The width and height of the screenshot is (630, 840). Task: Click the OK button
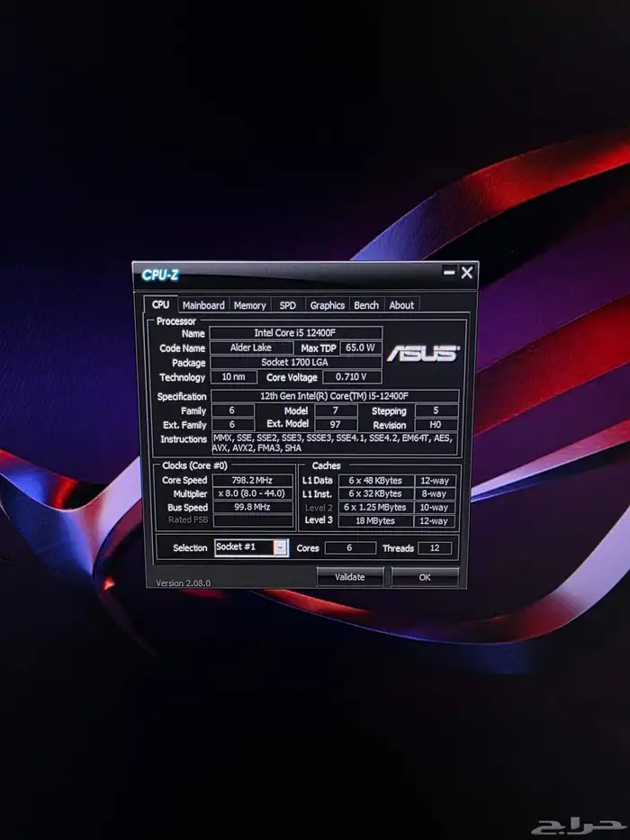425,577
